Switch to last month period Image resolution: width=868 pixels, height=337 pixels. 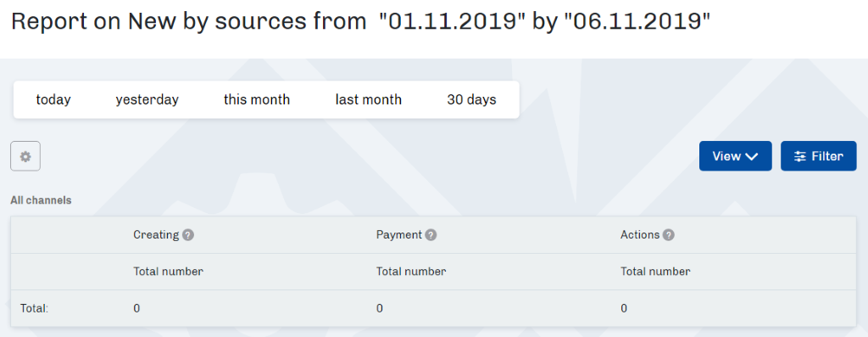369,100
